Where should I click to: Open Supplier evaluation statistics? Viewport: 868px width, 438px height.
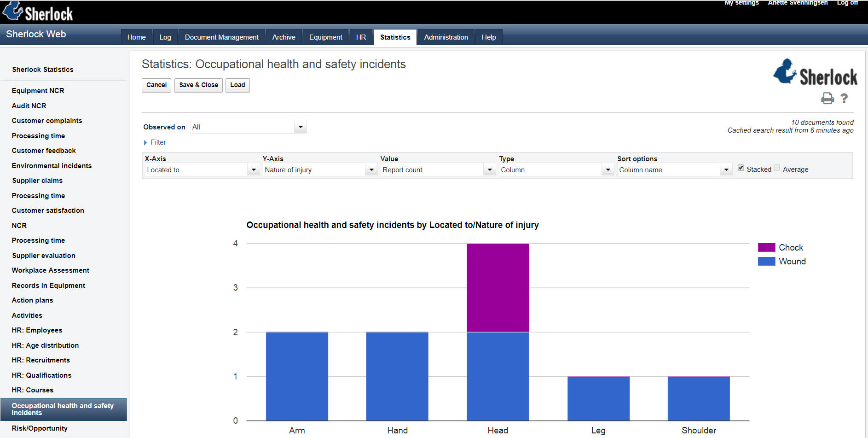[x=44, y=256]
